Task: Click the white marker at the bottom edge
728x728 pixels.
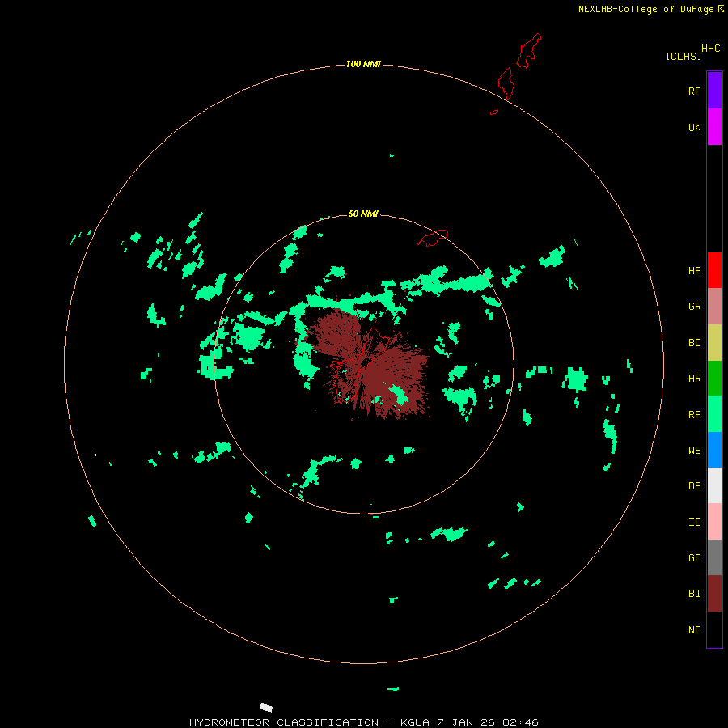Action: 266,707
